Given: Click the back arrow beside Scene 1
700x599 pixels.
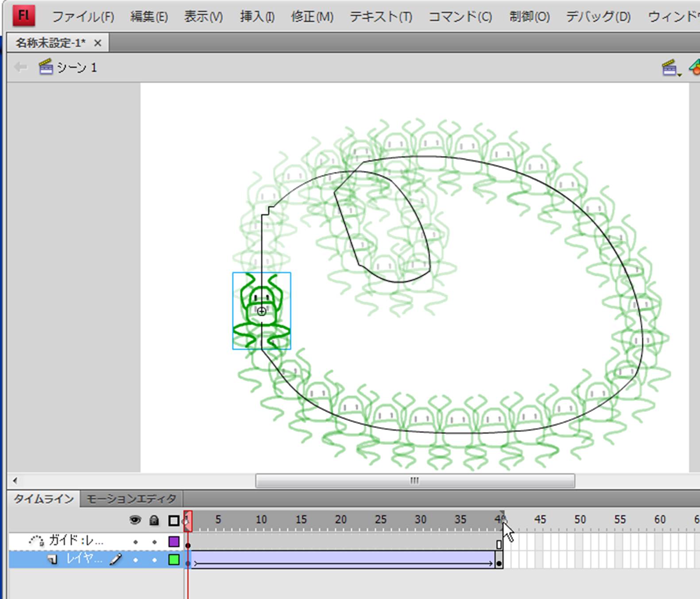Looking at the screenshot, I should (20, 67).
